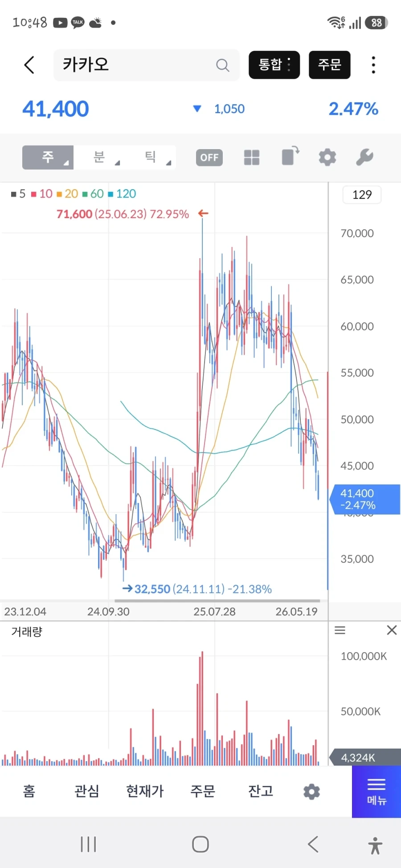Tap the 25.07.28 date label
The height and width of the screenshot is (868, 401).
[214, 612]
